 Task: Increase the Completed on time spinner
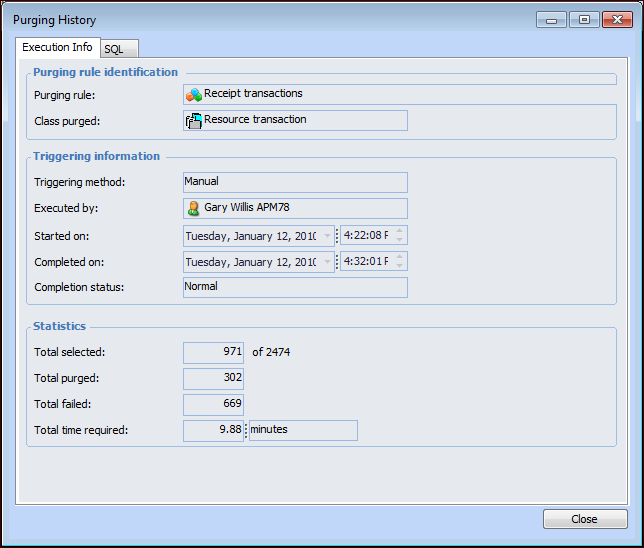[399, 257]
